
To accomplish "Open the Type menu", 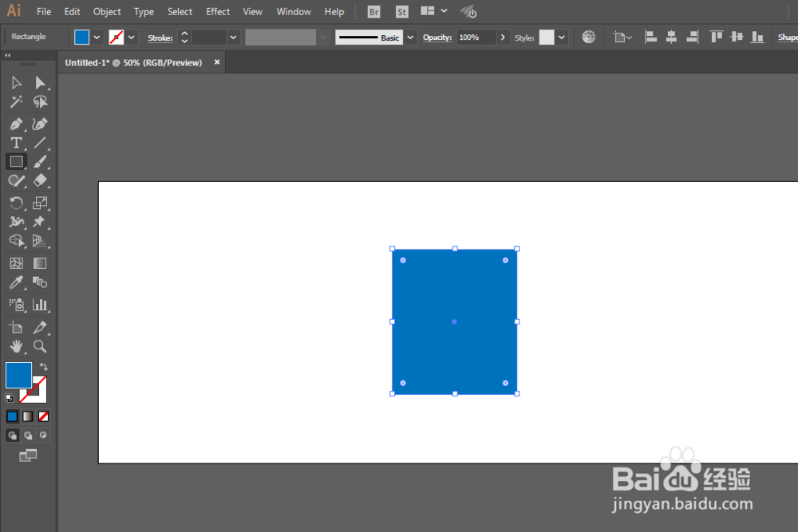I will [x=144, y=11].
